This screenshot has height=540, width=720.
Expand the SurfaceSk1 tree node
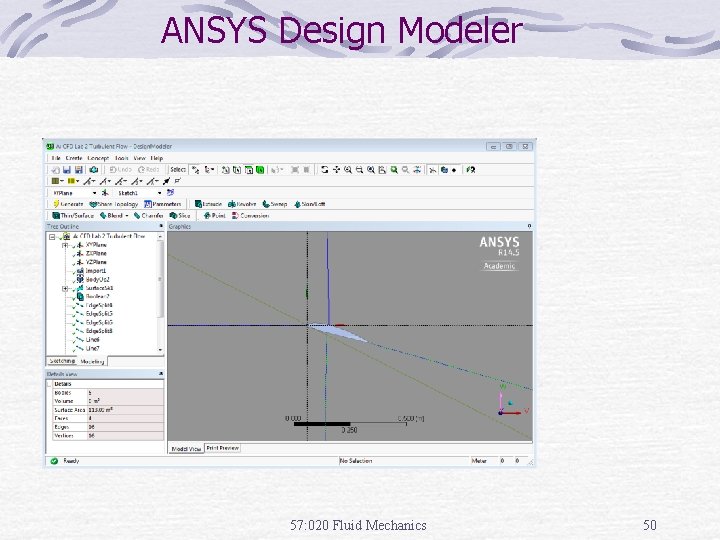(65, 288)
